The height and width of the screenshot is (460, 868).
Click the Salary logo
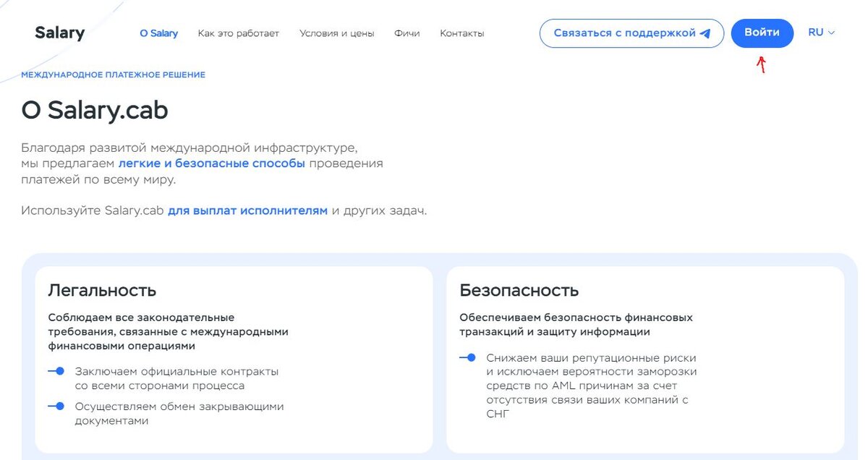tap(60, 33)
